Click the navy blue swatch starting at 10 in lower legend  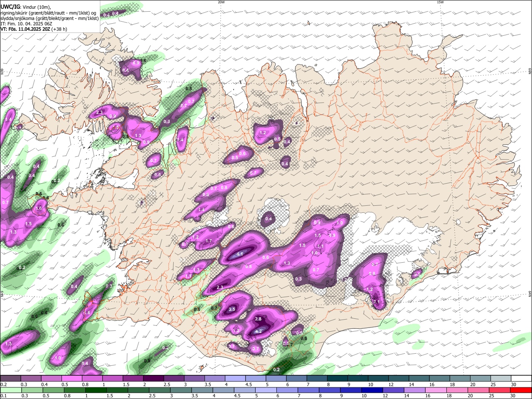pos(372,390)
